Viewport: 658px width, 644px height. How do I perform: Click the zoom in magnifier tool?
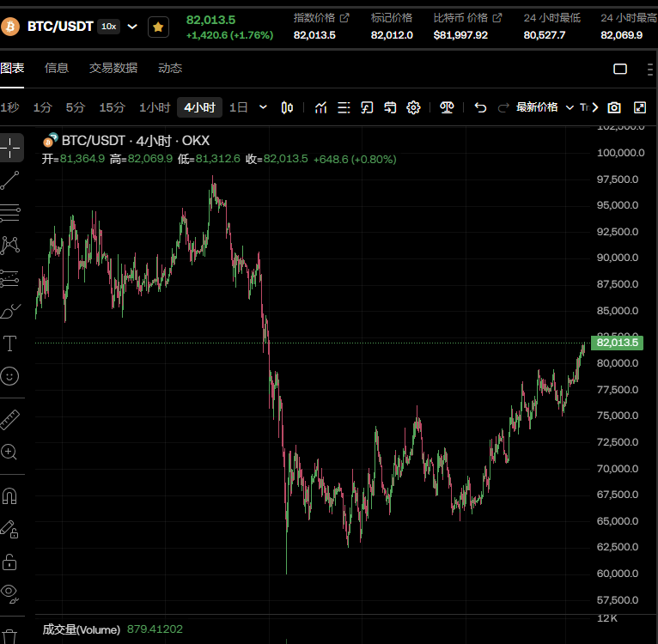click(x=9, y=453)
